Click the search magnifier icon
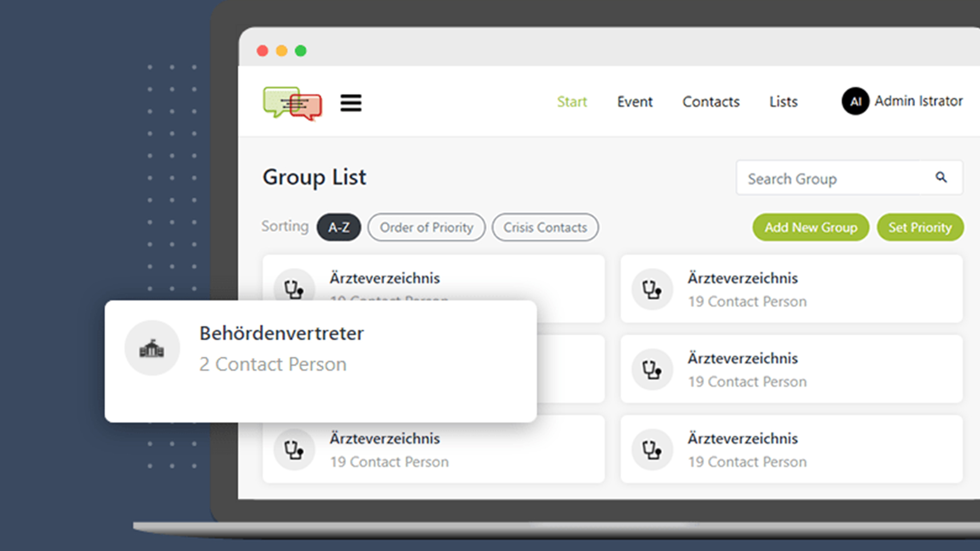 [941, 178]
